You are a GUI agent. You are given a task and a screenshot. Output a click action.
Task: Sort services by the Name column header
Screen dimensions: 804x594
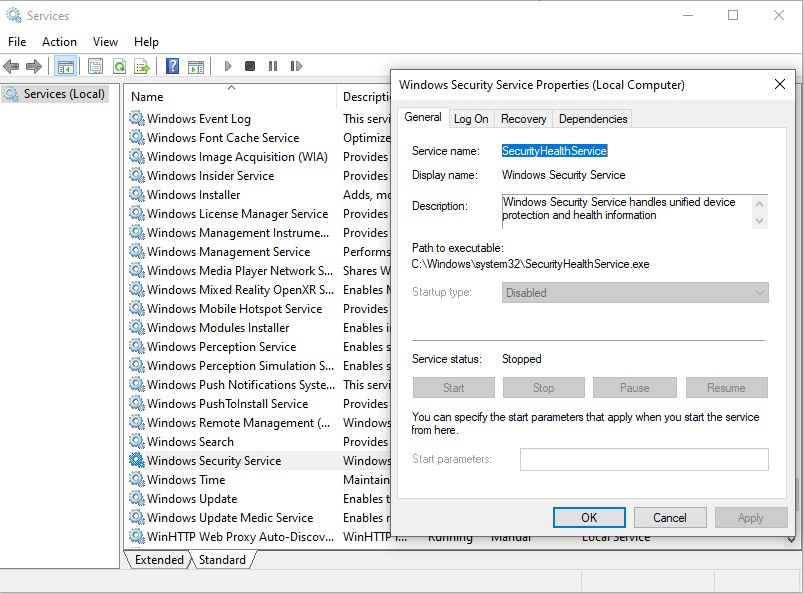pyautogui.click(x=231, y=96)
